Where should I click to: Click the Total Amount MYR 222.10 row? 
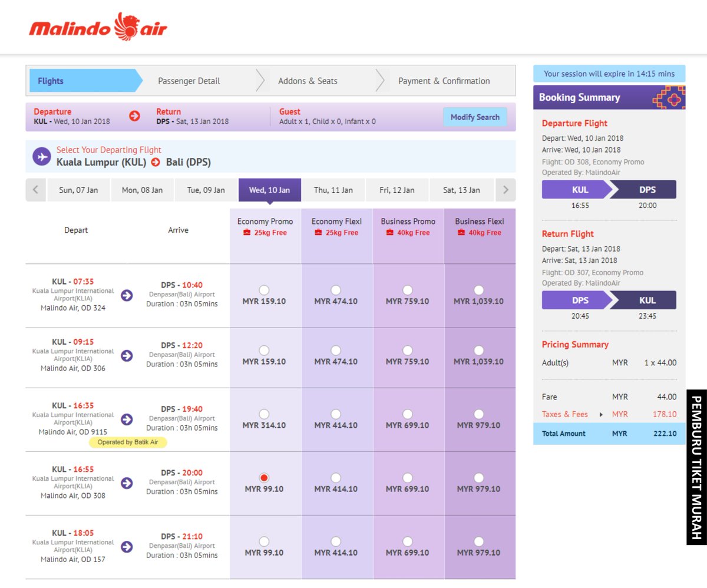[x=609, y=433]
